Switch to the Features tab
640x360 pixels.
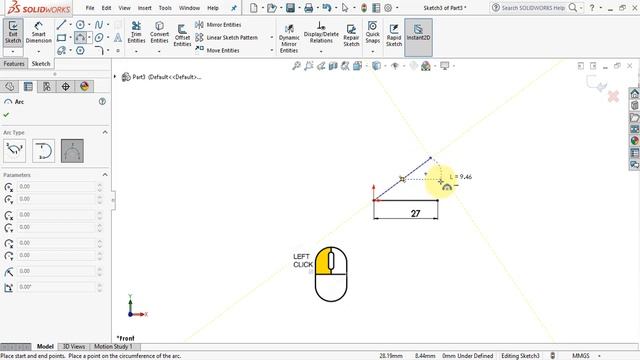click(14, 64)
